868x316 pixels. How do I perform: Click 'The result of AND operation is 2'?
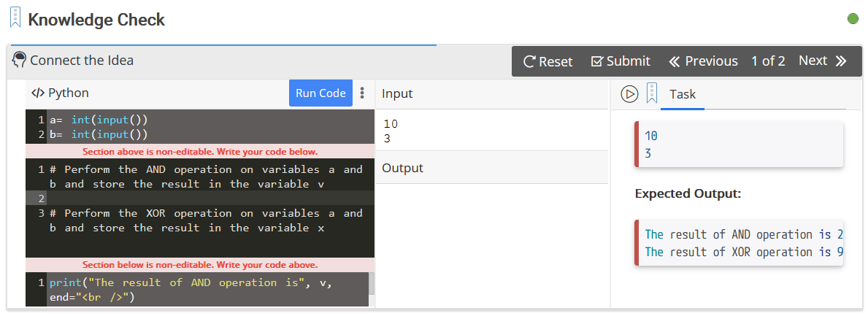pyautogui.click(x=744, y=235)
